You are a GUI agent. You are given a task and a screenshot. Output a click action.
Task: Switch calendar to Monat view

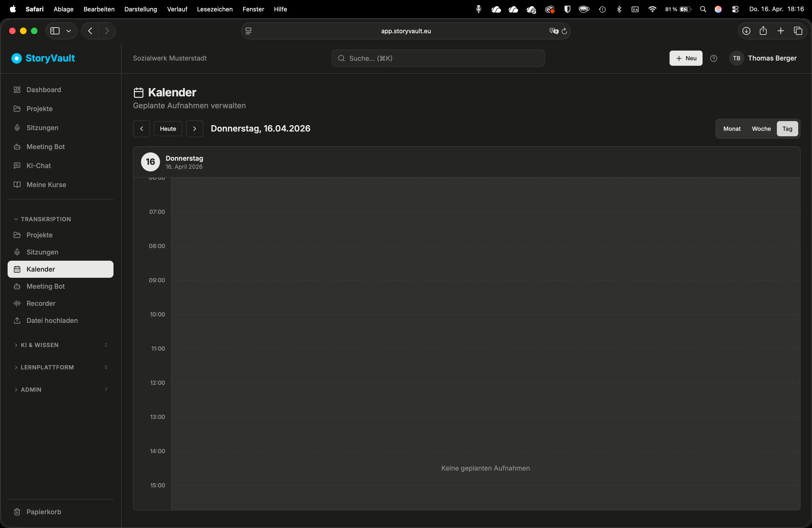click(732, 129)
